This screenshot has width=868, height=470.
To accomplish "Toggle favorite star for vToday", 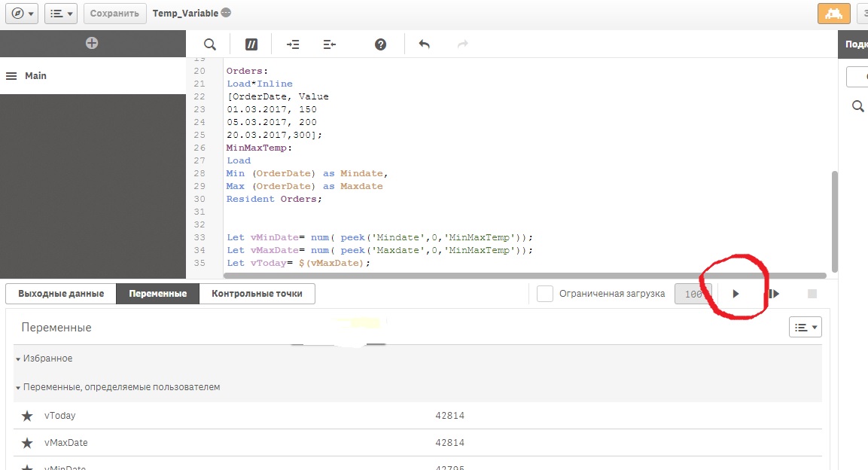I will click(x=27, y=416).
